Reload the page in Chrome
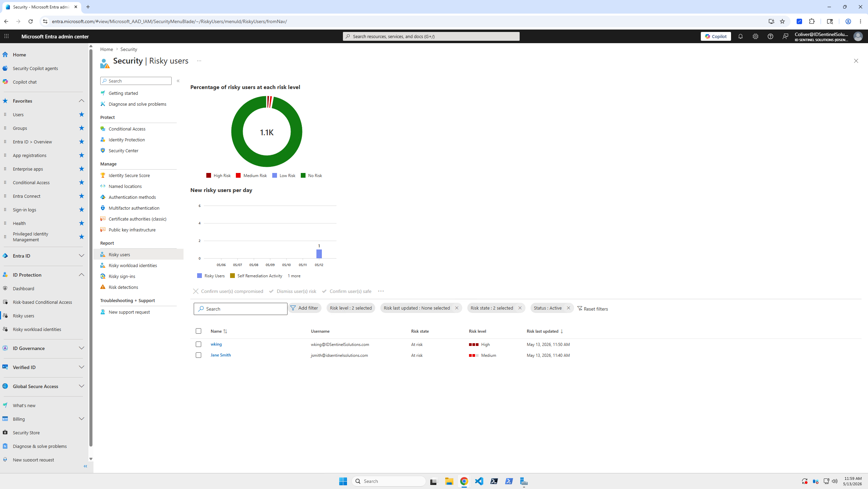Screen dimensions: 868x489 coord(31,21)
